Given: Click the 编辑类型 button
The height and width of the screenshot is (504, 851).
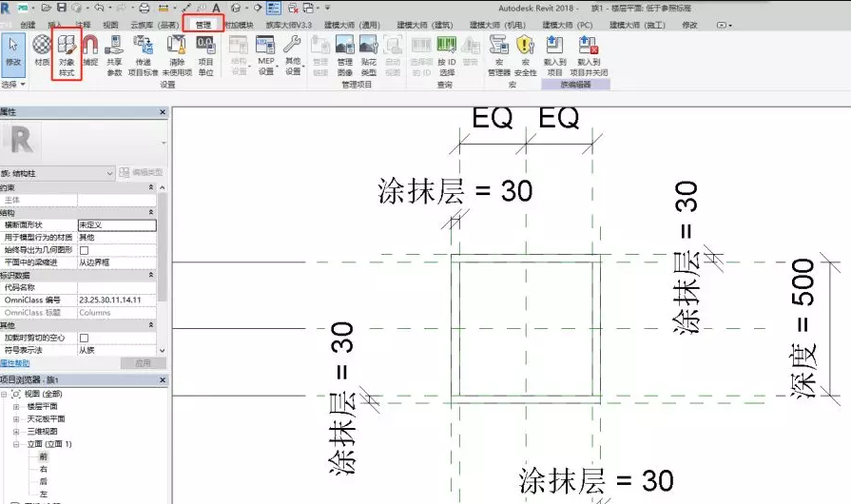Looking at the screenshot, I should [x=141, y=172].
